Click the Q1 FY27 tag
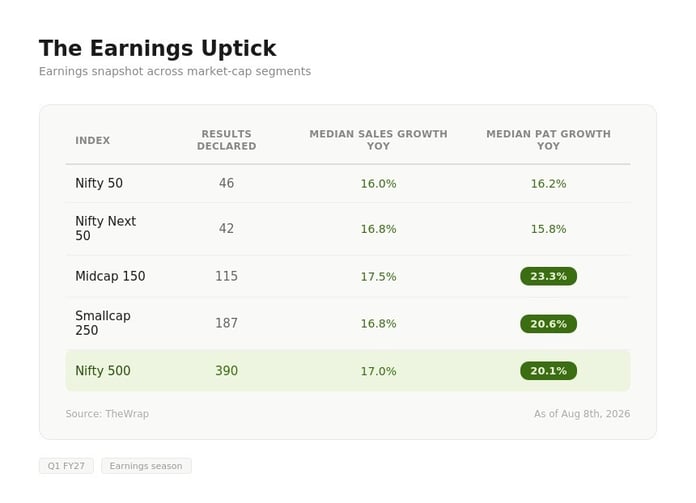Viewport: 696px width, 503px height. pyautogui.click(x=66, y=466)
